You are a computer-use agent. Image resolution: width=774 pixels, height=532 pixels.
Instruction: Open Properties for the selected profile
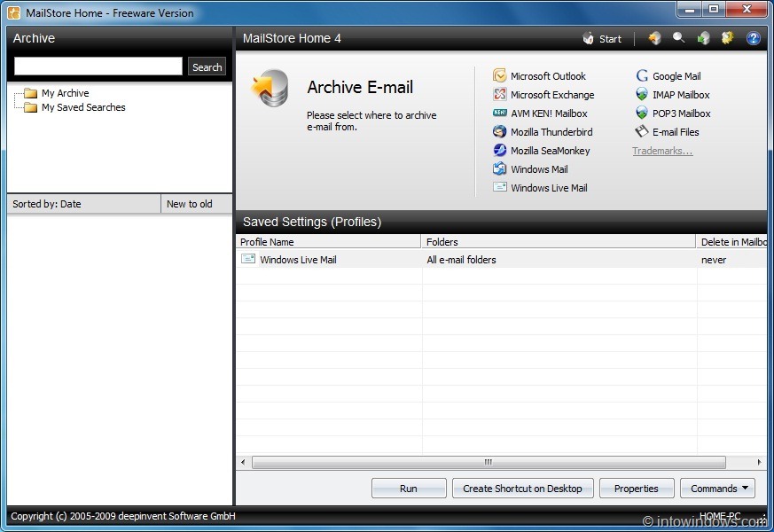click(637, 488)
